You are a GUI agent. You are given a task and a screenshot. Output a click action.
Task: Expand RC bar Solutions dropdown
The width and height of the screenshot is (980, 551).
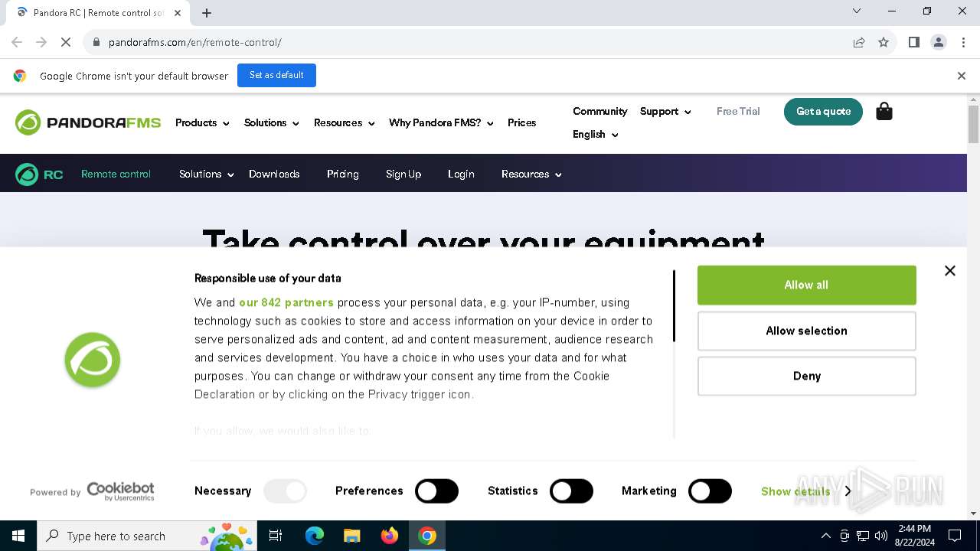207,174
